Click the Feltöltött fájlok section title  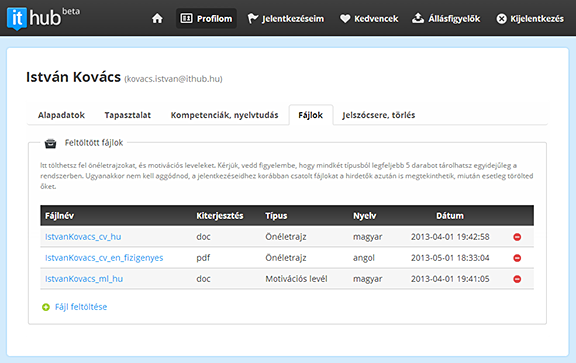coord(94,143)
